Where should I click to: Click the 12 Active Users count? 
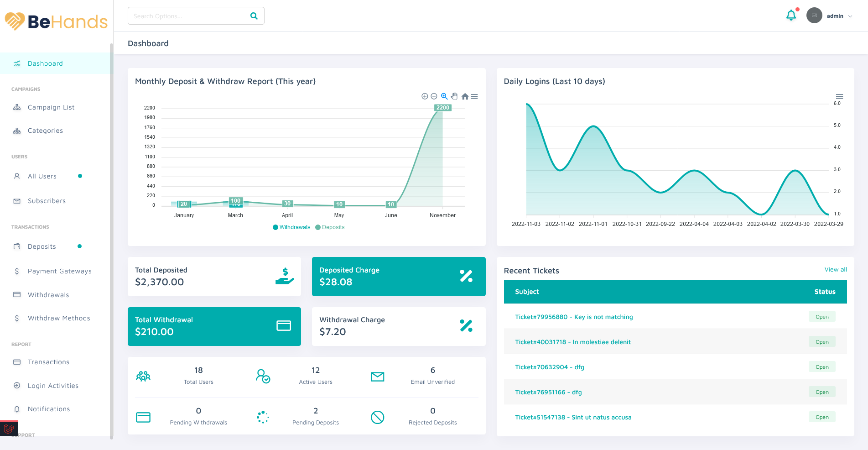(x=316, y=370)
